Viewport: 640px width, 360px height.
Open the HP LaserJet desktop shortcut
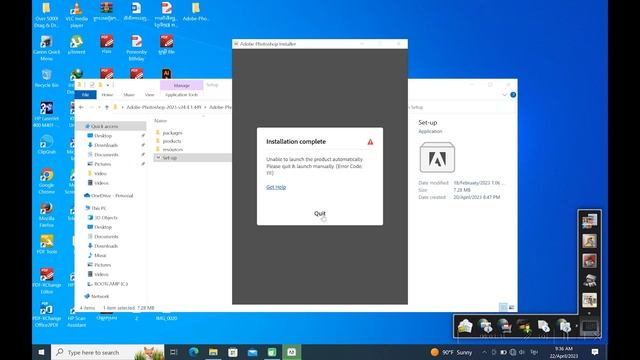click(x=47, y=115)
